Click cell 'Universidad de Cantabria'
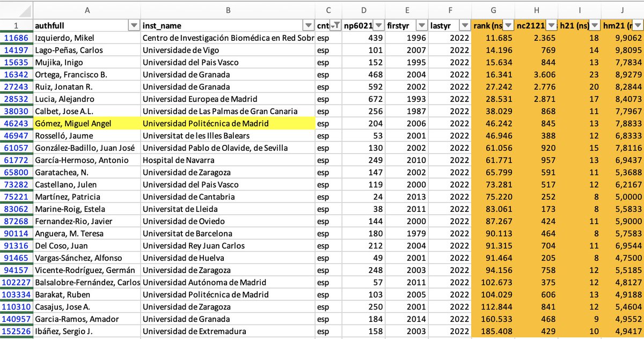The image size is (644, 339). click(x=228, y=197)
